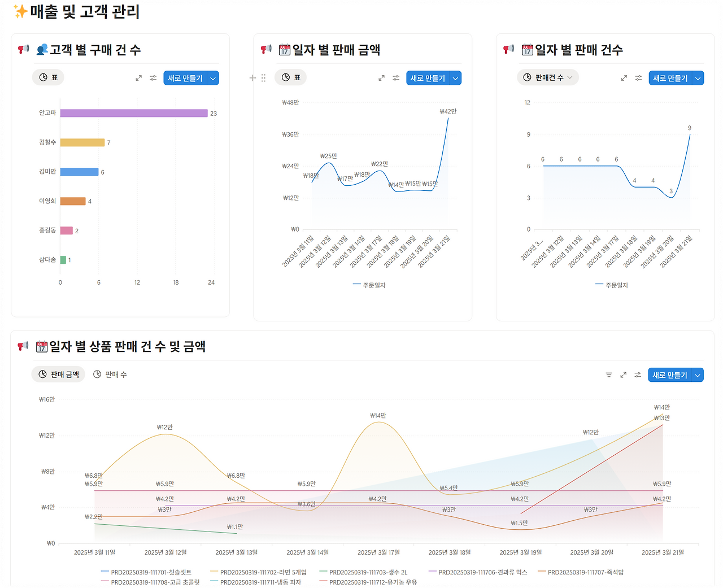Click the sparkle icon next to 매출 및 고객 관리

pyautogui.click(x=20, y=11)
